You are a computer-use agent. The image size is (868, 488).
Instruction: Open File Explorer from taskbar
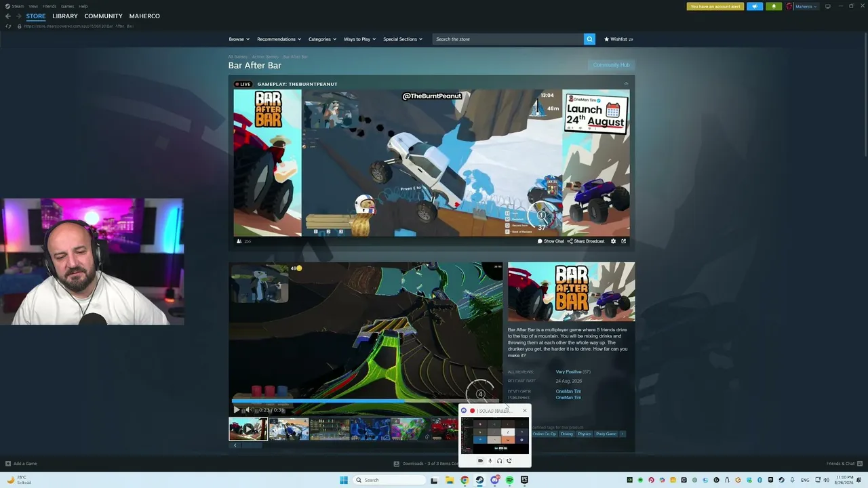pyautogui.click(x=450, y=480)
